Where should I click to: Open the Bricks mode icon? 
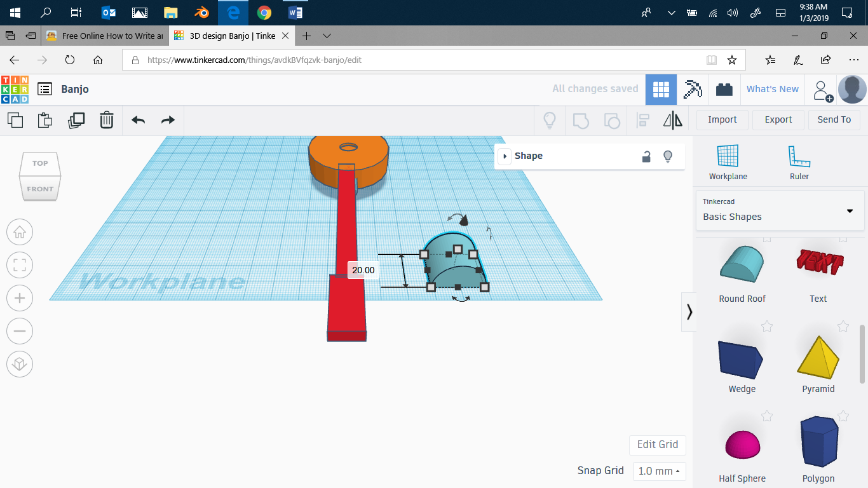[724, 90]
